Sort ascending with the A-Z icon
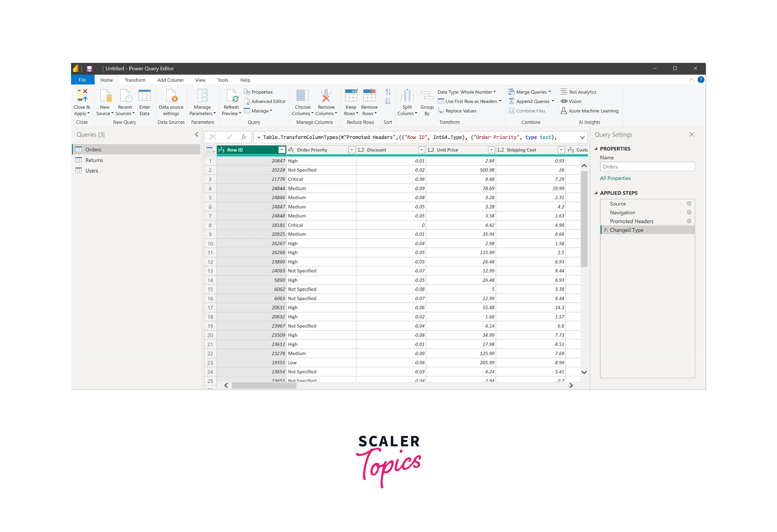 click(x=388, y=92)
